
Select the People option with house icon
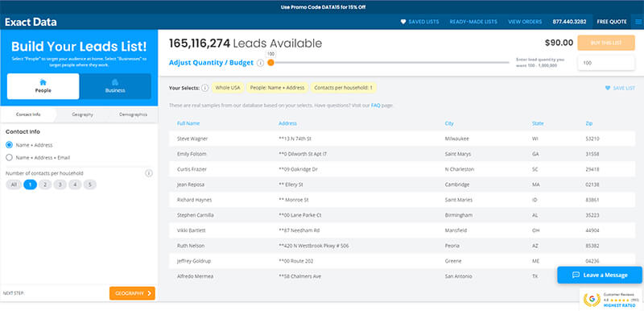coord(43,86)
